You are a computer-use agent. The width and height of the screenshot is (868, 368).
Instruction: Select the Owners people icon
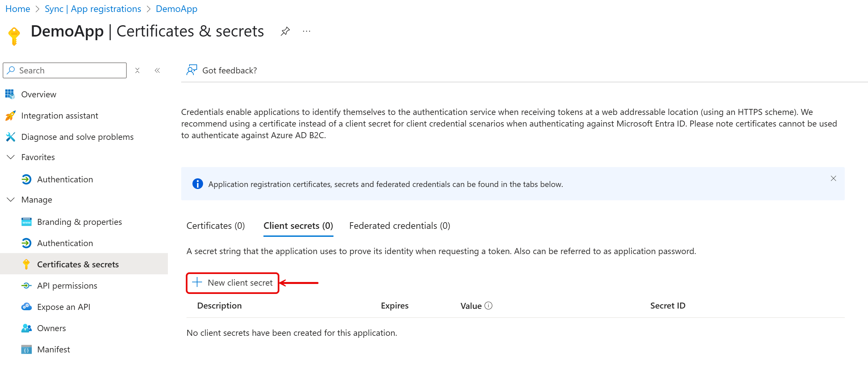coord(26,328)
